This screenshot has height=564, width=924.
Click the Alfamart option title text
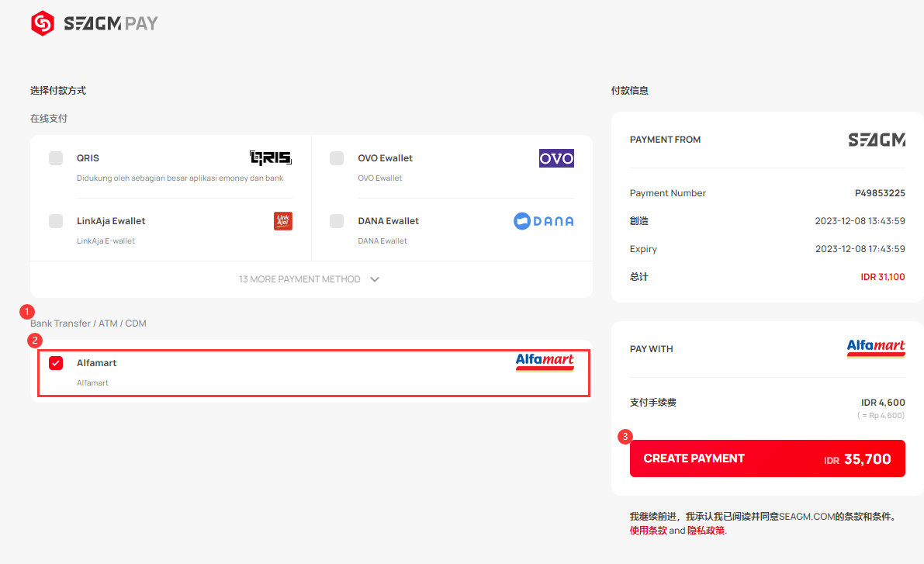pyautogui.click(x=97, y=363)
